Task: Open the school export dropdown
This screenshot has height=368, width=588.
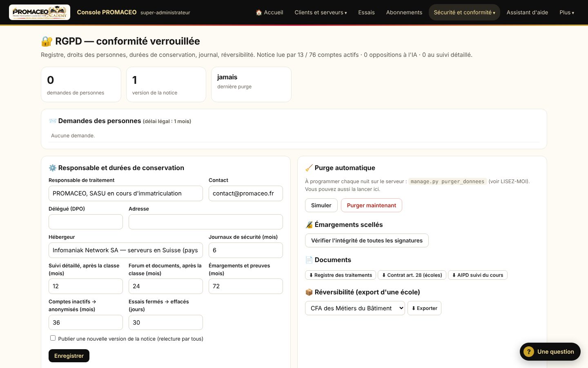Action: [x=355, y=308]
